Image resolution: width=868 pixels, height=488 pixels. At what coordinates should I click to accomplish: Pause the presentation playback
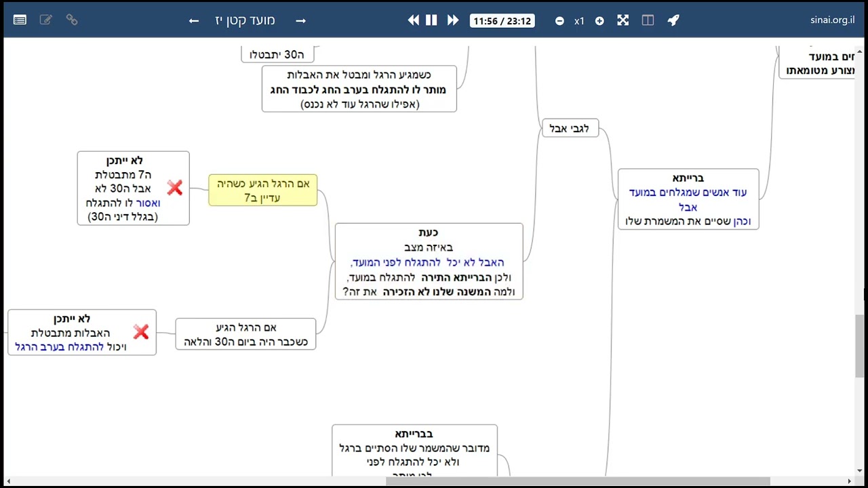(431, 20)
